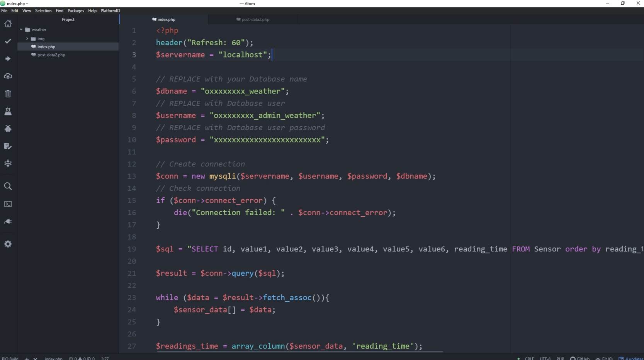Click the plus icon in the status bar

point(27,358)
